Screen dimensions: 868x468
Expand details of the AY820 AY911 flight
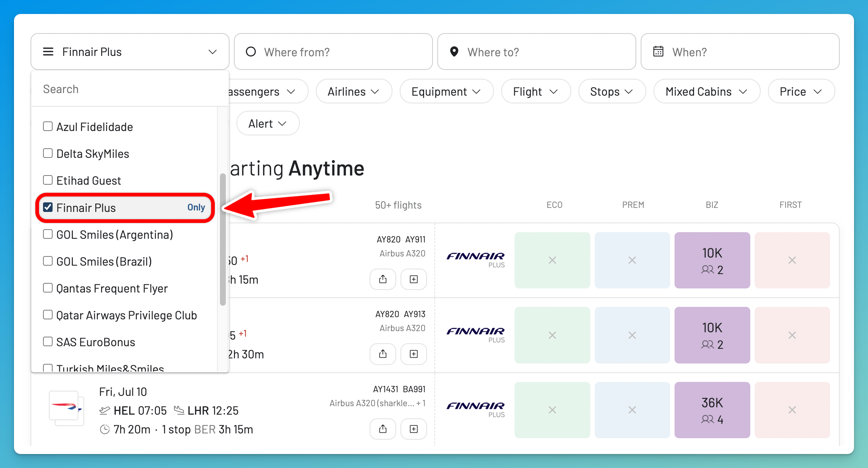(x=414, y=279)
